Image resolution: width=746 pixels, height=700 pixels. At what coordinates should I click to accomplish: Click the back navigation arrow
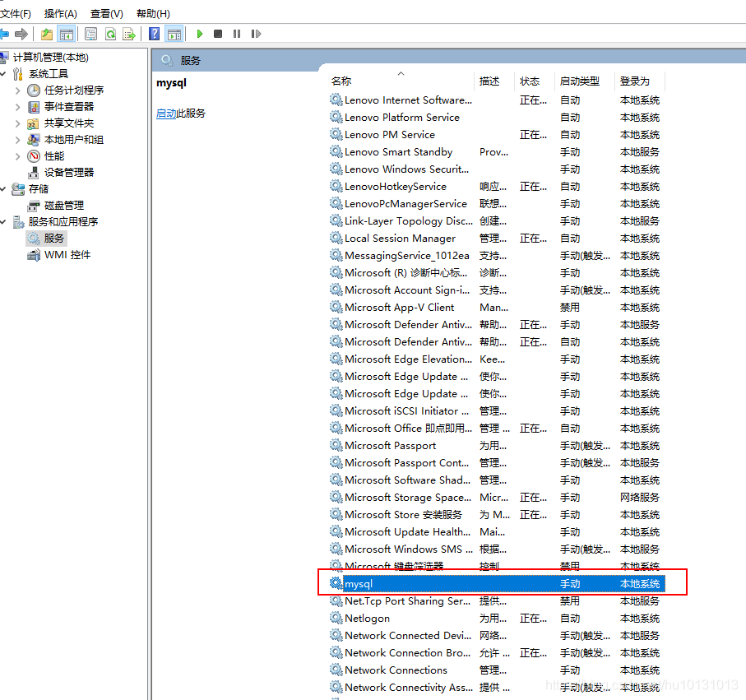[x=4, y=34]
